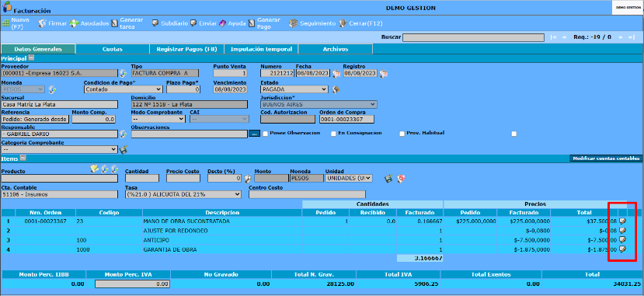644x296 pixels.
Task: Open Categoria Comprobante dropdown
Action: coord(60,150)
